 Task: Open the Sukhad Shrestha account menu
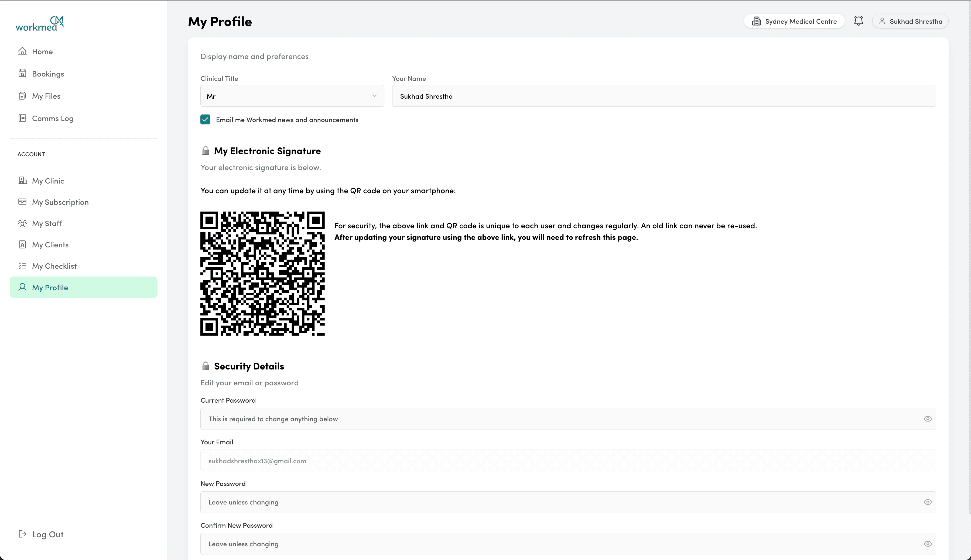pyautogui.click(x=910, y=21)
